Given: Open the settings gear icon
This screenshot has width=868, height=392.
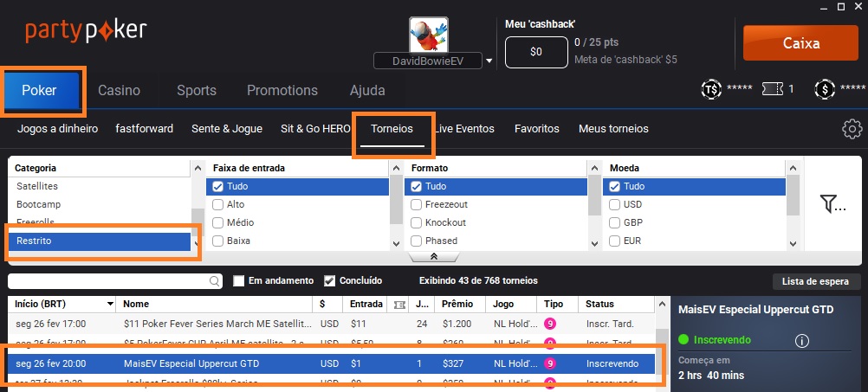Looking at the screenshot, I should point(852,129).
